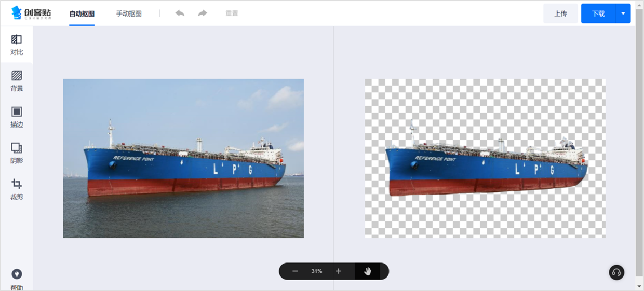The image size is (644, 291).
Task: Zoom in with the plus button
Action: 339,271
